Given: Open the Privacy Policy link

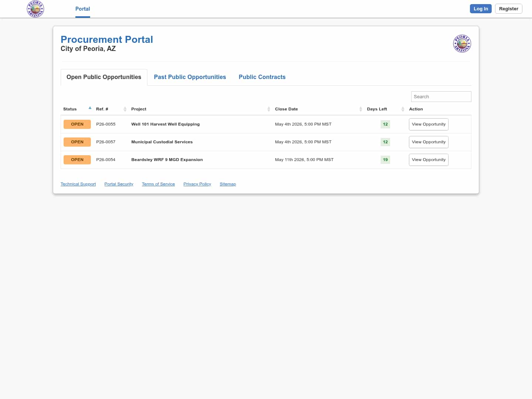Looking at the screenshot, I should coord(197,184).
